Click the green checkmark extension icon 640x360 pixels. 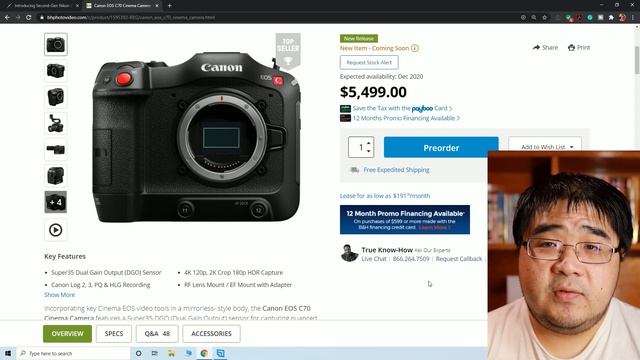(568, 18)
